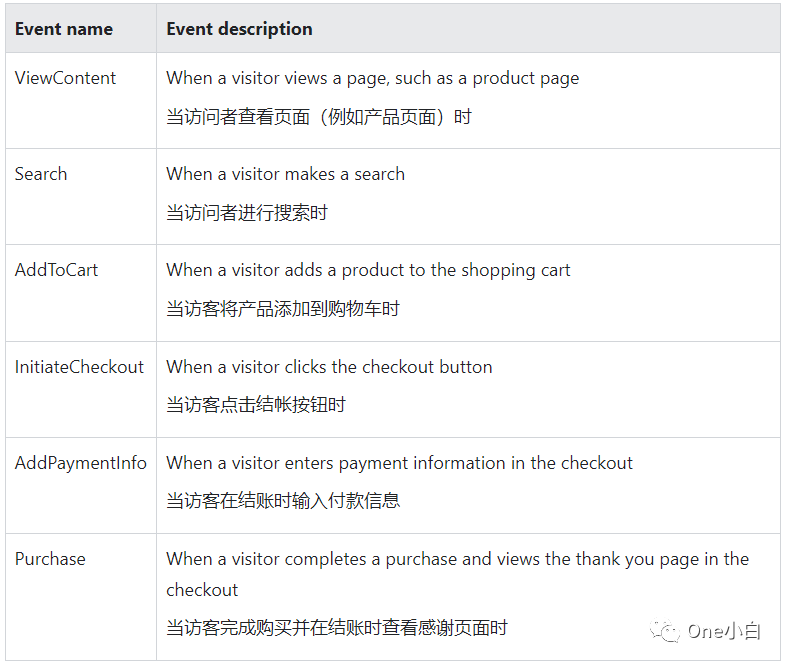Click the WeChat watermark icon
787x665 pixels.
click(665, 631)
